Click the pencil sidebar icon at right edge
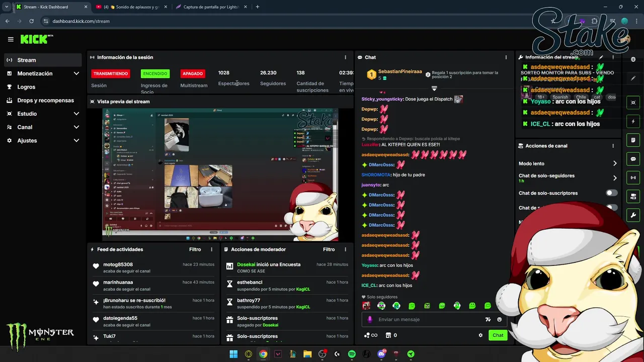 pyautogui.click(x=633, y=78)
